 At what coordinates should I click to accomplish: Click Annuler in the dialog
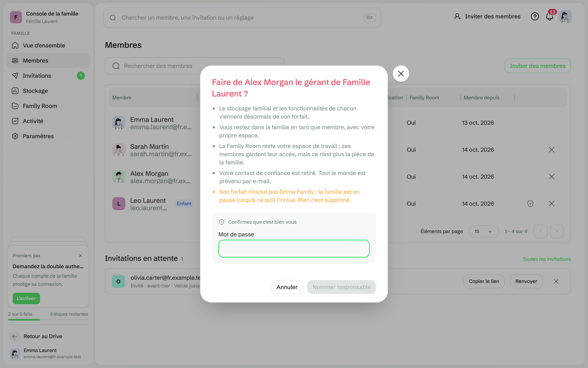pos(287,287)
